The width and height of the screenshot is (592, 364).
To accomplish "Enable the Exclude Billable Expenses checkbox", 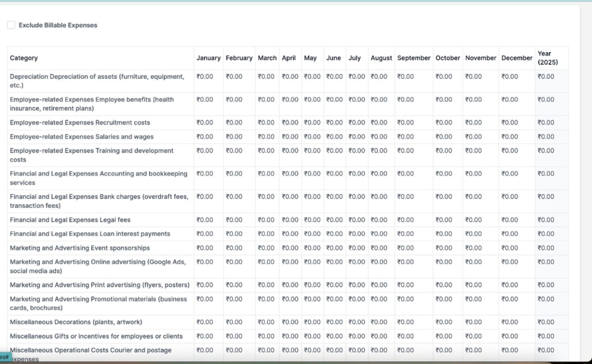I will point(11,25).
